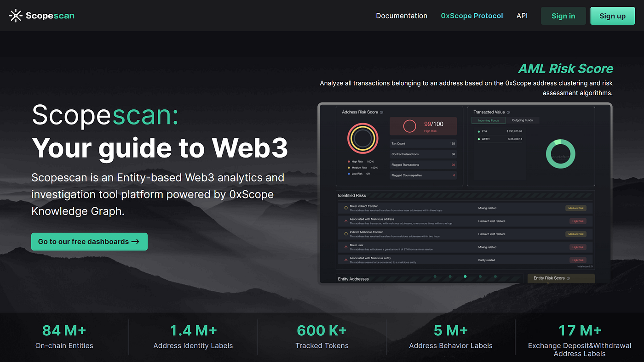The width and height of the screenshot is (644, 362).
Task: Go to the second carousel slide dot
Action: [x=450, y=277]
